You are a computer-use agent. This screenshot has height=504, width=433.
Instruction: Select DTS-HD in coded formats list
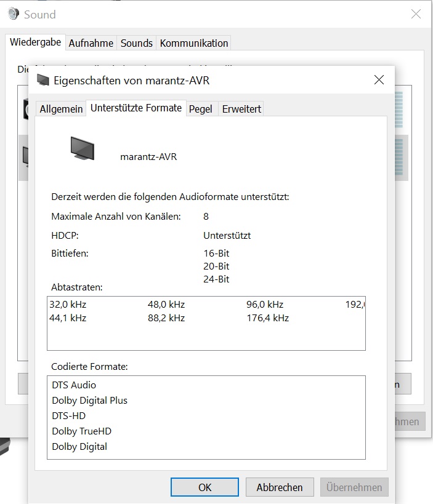(x=69, y=415)
